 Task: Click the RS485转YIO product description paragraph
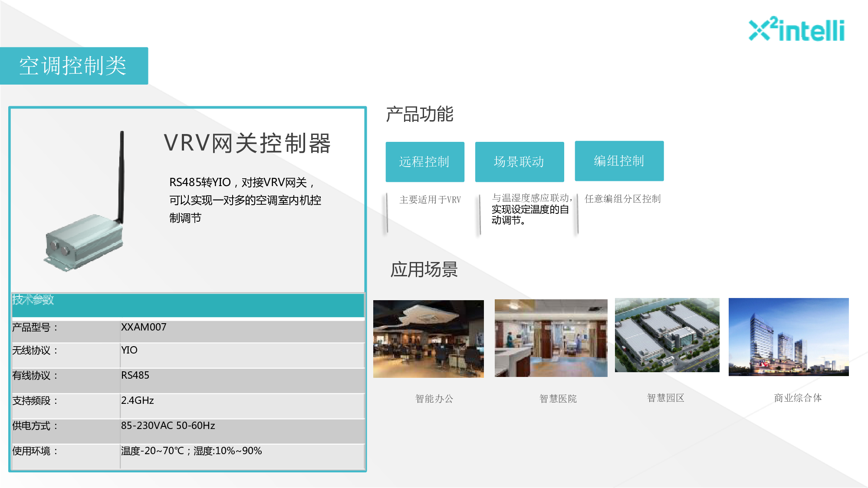[x=245, y=200]
